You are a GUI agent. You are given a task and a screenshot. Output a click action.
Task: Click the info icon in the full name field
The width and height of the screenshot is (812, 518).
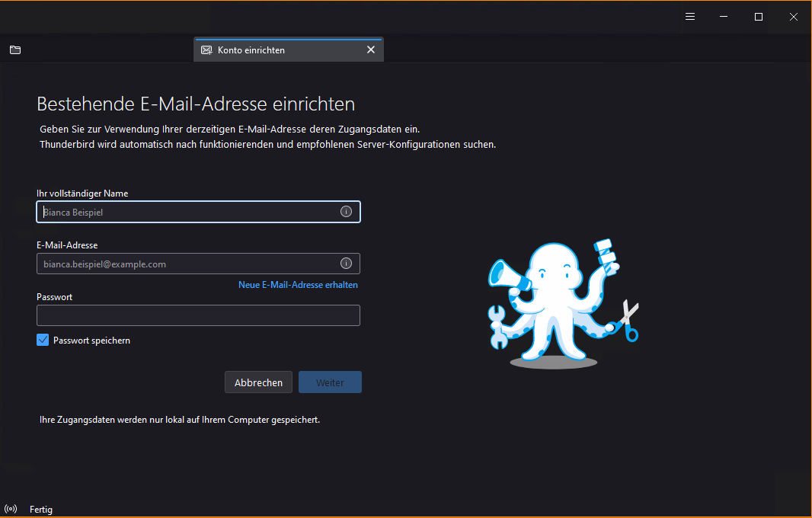[x=346, y=211]
